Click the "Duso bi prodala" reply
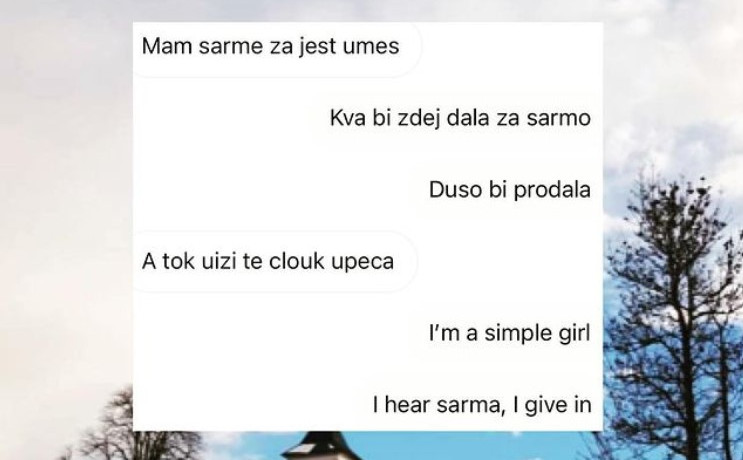Viewport: 743px width, 460px height. coord(509,190)
